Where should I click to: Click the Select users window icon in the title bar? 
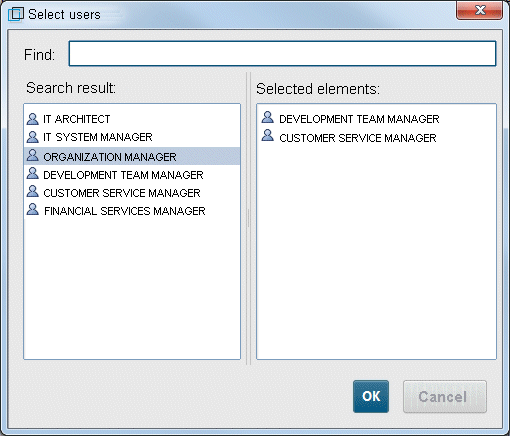tap(16, 14)
